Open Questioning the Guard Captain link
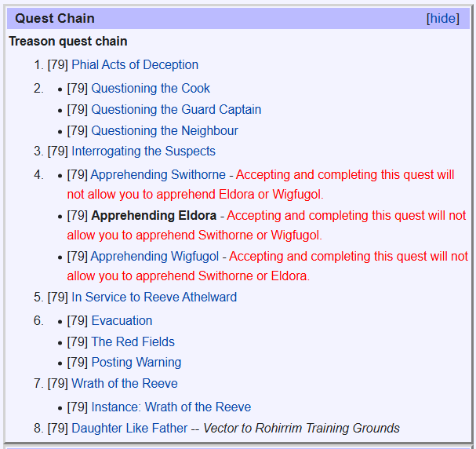The width and height of the screenshot is (476, 449). (x=176, y=110)
